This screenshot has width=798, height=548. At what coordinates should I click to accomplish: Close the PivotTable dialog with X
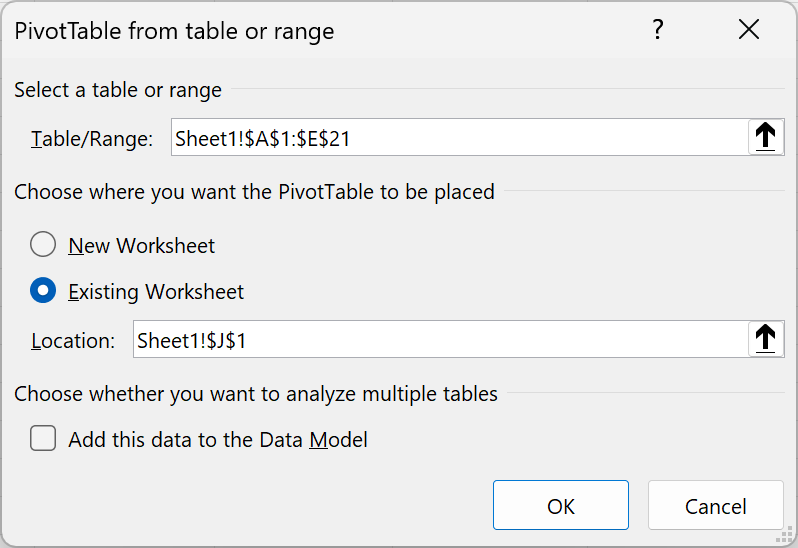749,30
